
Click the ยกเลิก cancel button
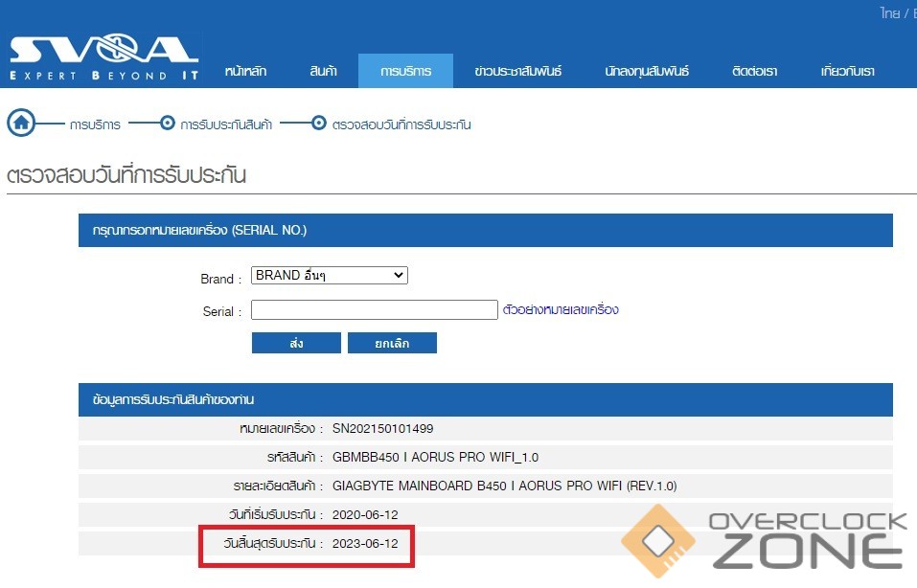[x=392, y=343]
